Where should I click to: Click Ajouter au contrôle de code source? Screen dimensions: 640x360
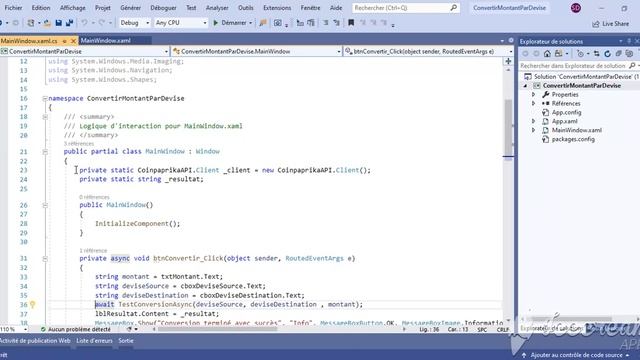[576, 355]
